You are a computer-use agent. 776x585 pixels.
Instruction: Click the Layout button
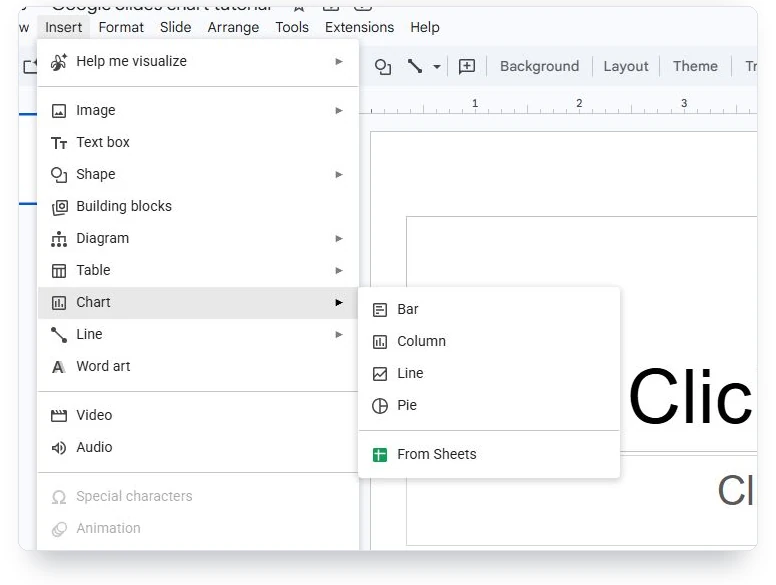[x=626, y=66]
